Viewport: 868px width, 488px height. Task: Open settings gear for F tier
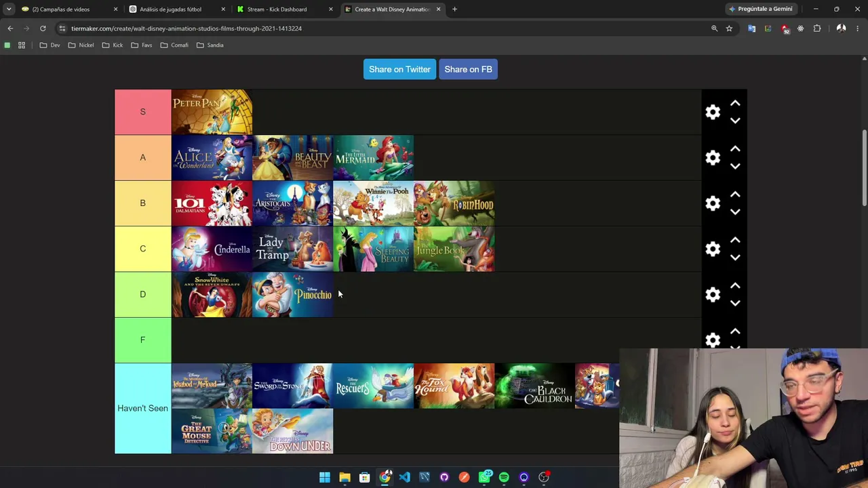(713, 340)
